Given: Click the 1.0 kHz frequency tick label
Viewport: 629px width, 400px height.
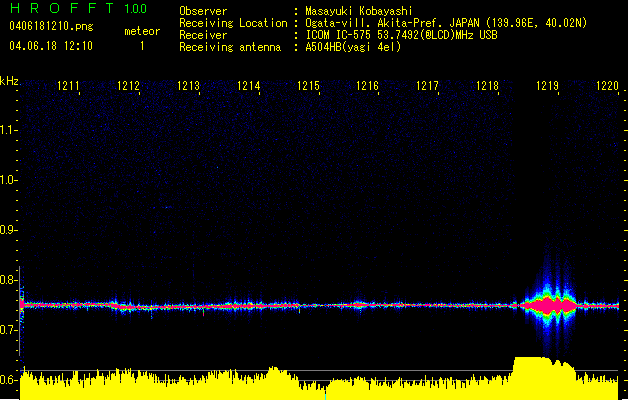Looking at the screenshot, I should pos(8,180).
